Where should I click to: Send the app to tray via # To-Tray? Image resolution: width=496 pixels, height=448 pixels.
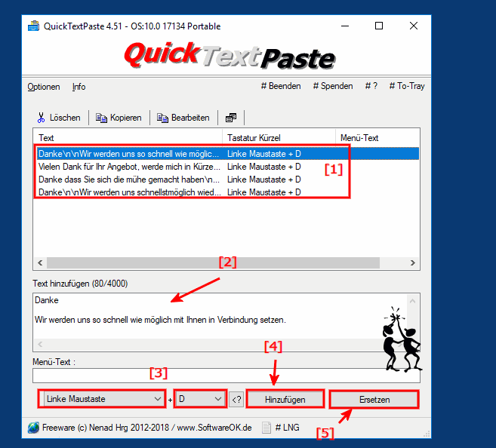(407, 86)
